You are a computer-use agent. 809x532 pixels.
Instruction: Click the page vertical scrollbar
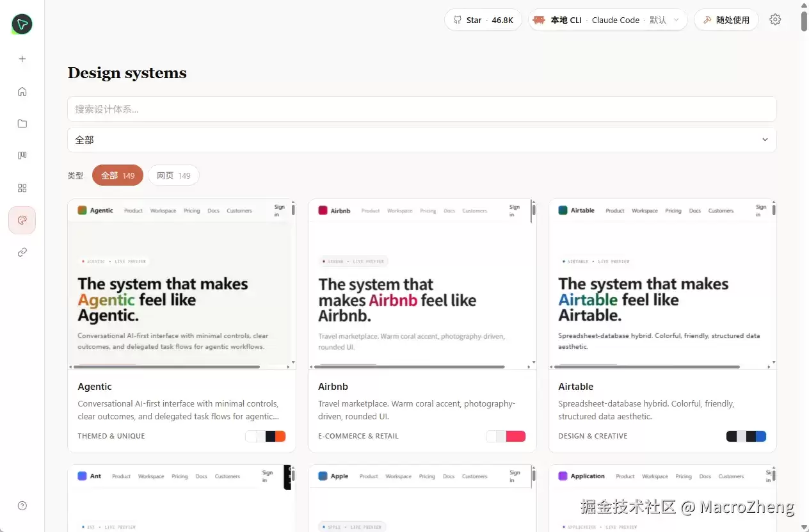tap(804, 20)
